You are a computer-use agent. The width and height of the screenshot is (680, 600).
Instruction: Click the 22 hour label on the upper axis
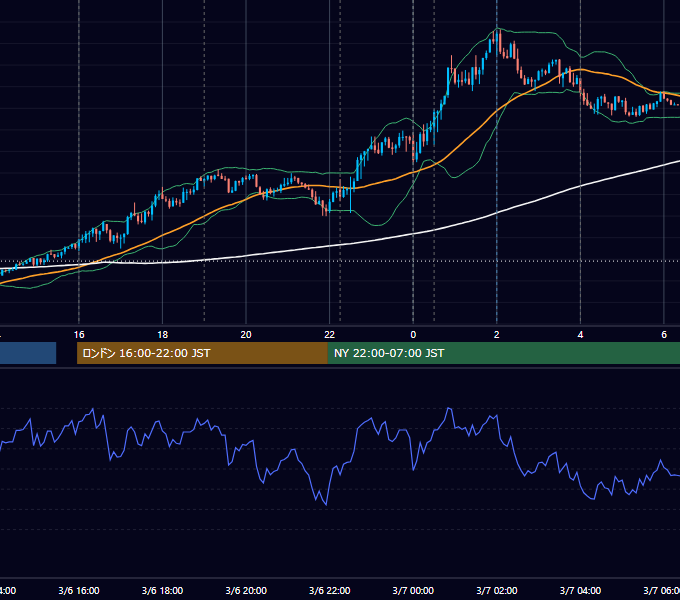coord(330,335)
